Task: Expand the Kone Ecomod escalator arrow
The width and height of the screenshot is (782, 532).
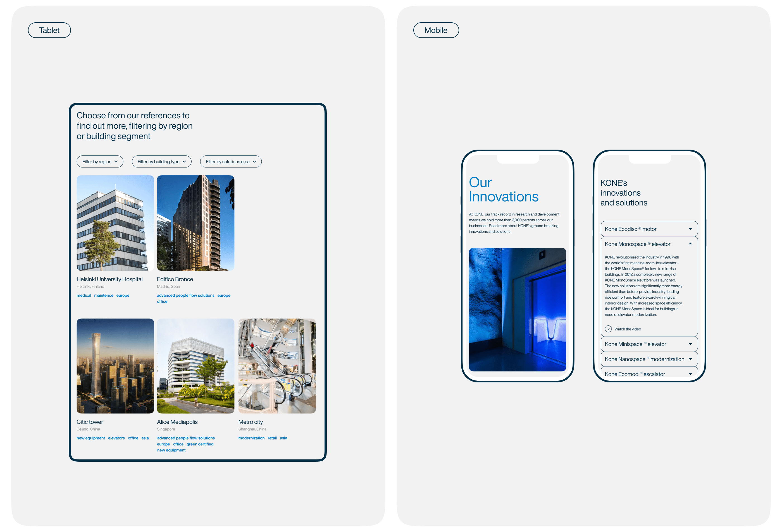Action: 690,374
